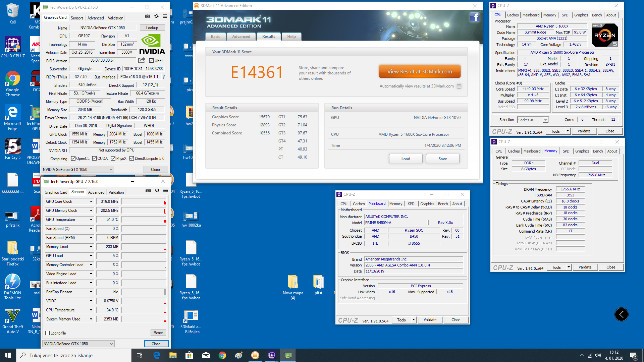Switch to Validation tab in top GPU-Z window
This screenshot has width=644, height=362.
coord(116,18)
